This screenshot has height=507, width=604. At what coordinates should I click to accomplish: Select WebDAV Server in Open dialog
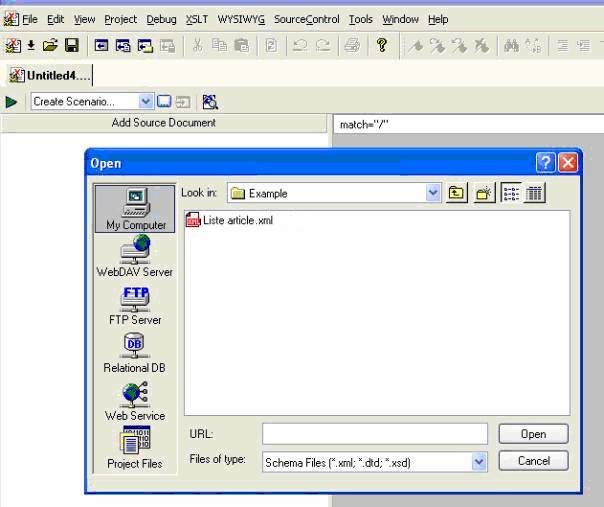pos(135,256)
